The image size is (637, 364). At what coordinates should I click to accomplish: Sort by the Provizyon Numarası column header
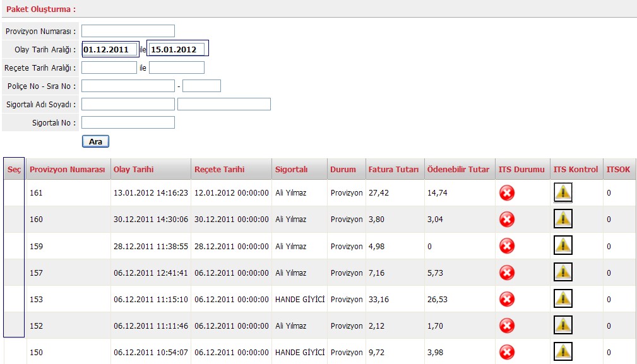click(68, 169)
